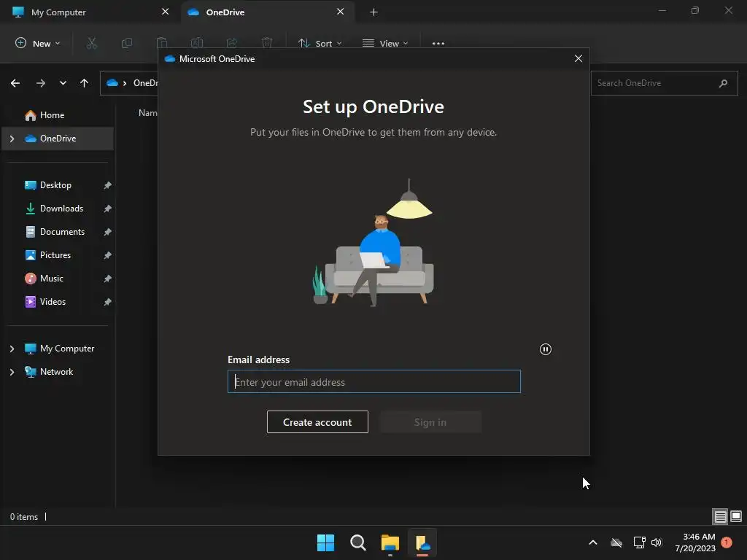The height and width of the screenshot is (560, 747).
Task: Unpin Pictures using its pin icon
Action: pyautogui.click(x=108, y=255)
